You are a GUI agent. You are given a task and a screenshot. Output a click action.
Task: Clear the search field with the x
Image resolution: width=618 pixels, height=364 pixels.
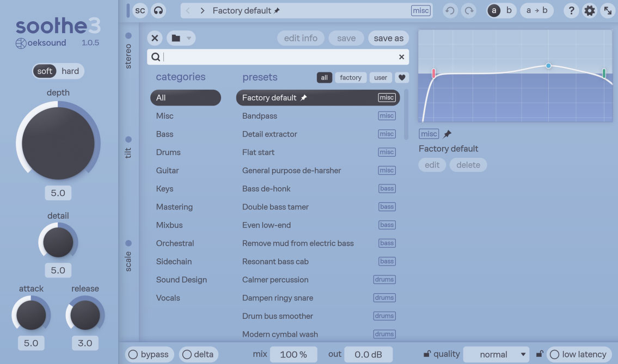[401, 57]
